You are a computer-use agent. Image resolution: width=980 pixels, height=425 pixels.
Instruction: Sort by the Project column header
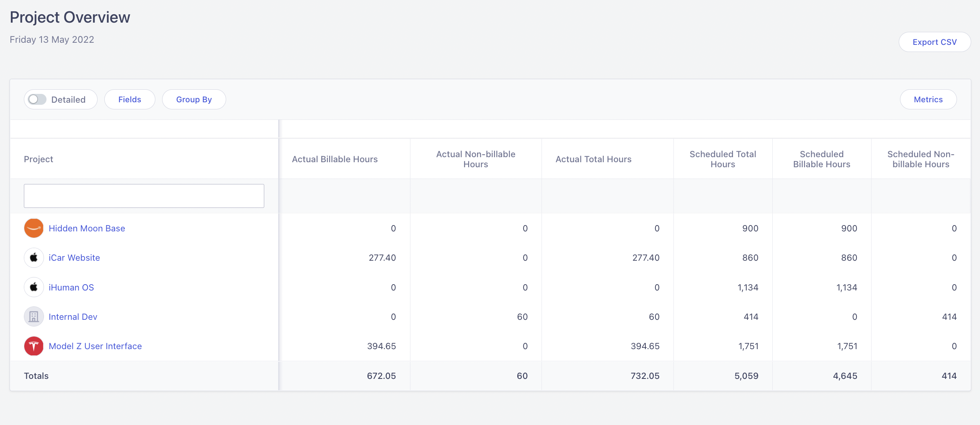pos(39,159)
